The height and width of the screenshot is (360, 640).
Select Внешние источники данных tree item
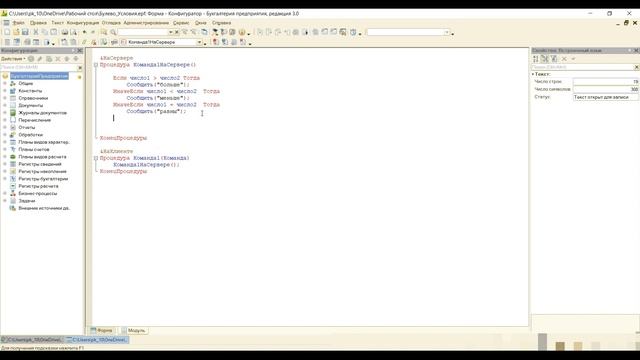[44, 208]
